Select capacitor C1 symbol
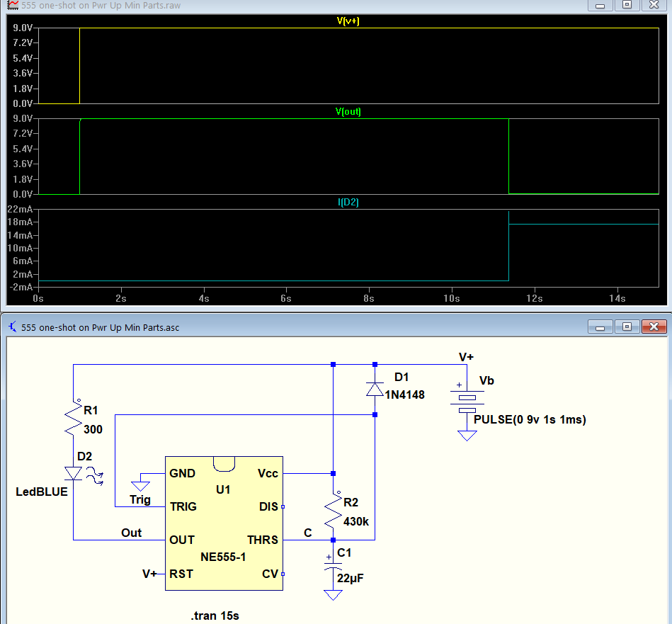672x624 pixels. point(333,566)
